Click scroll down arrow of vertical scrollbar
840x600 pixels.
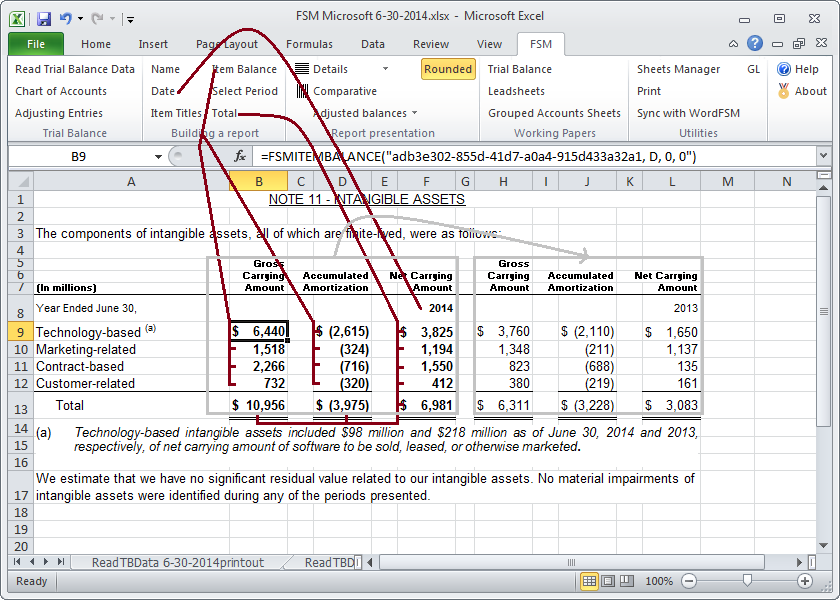click(x=823, y=545)
